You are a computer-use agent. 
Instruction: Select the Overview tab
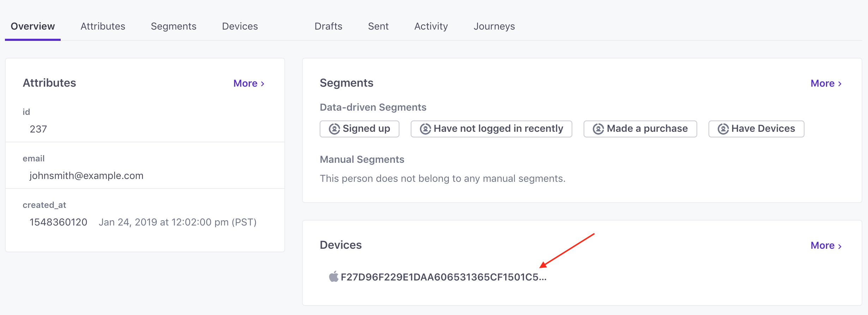(x=33, y=26)
